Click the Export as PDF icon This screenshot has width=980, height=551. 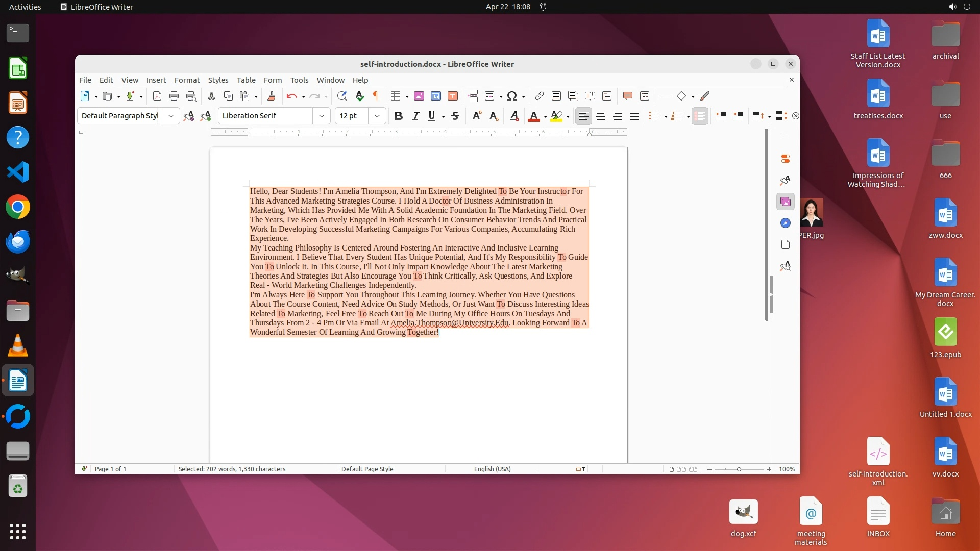(x=157, y=96)
